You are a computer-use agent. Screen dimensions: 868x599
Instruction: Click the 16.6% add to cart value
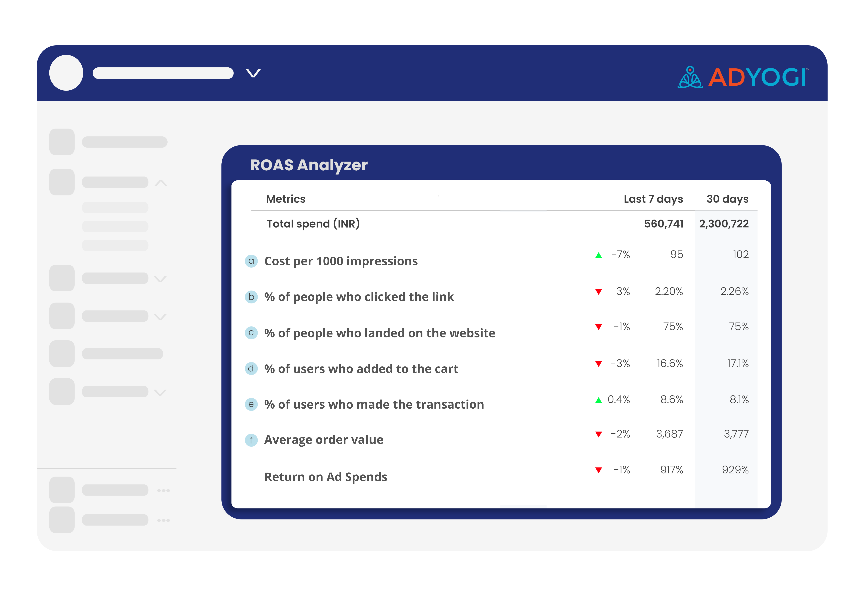point(670,364)
